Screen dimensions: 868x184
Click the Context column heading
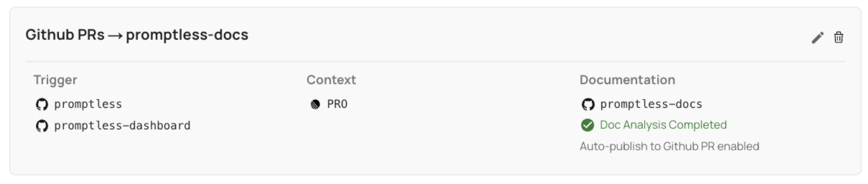(x=331, y=80)
